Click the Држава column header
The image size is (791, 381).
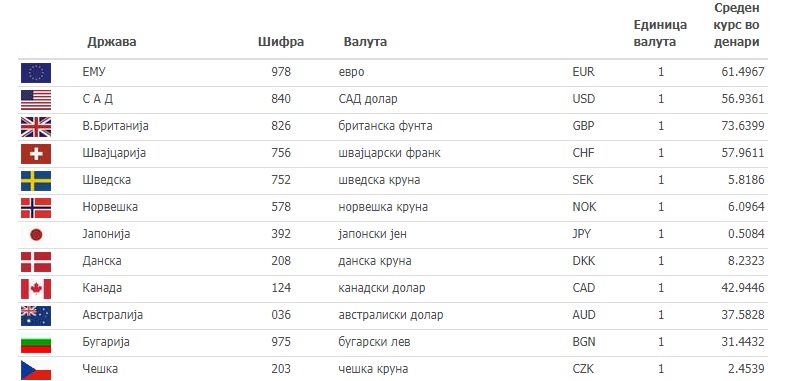(x=111, y=41)
